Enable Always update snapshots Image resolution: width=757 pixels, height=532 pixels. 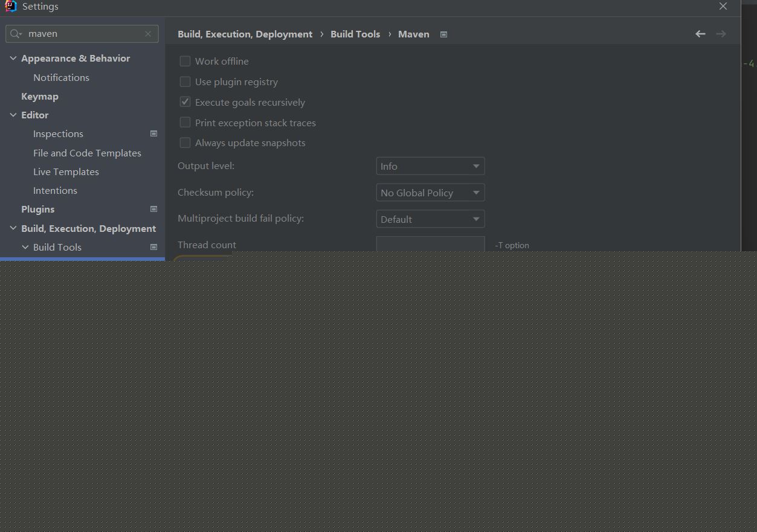[185, 143]
